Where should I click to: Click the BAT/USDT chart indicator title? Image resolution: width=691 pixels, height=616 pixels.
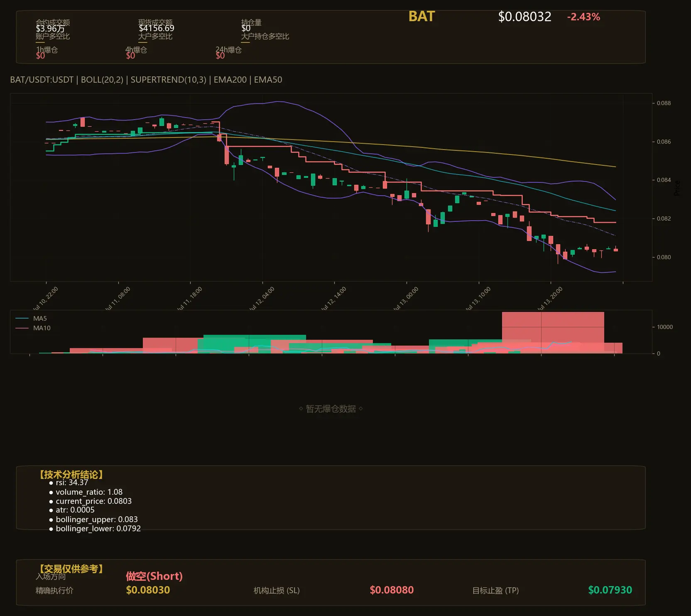pos(146,80)
